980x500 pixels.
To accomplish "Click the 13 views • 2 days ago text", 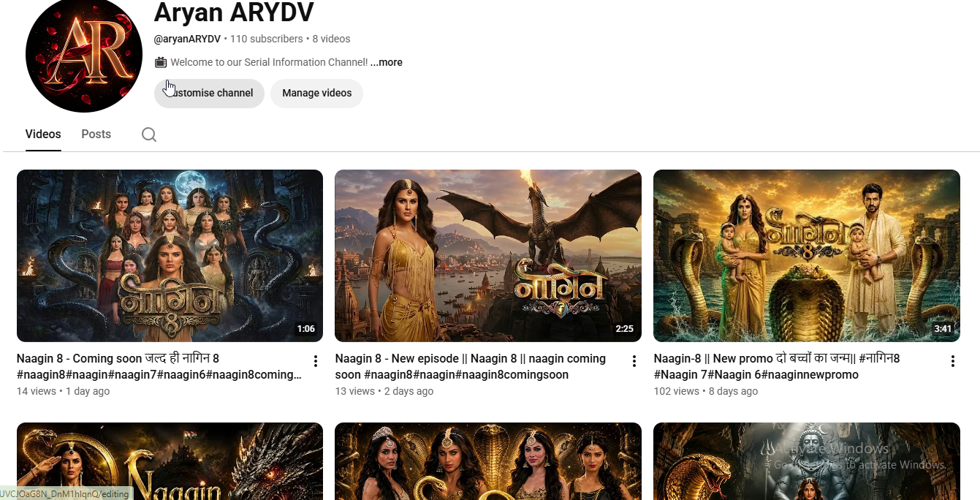I will 384,391.
